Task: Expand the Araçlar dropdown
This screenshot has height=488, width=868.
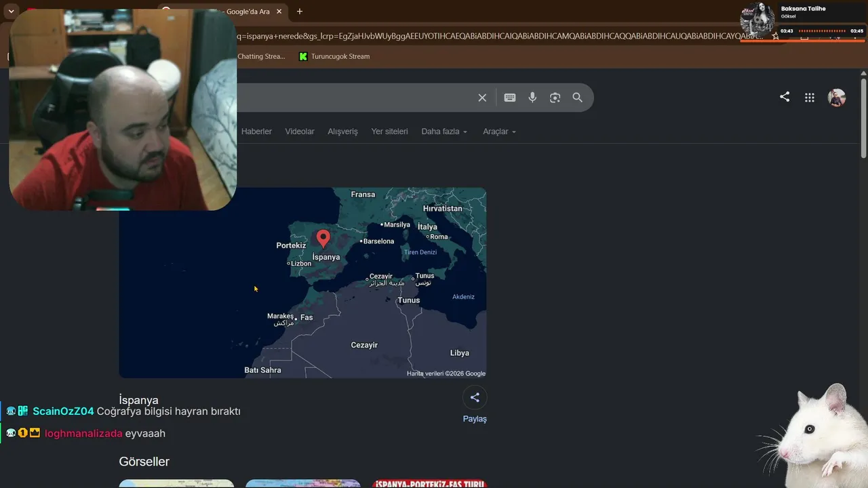Action: click(x=499, y=131)
